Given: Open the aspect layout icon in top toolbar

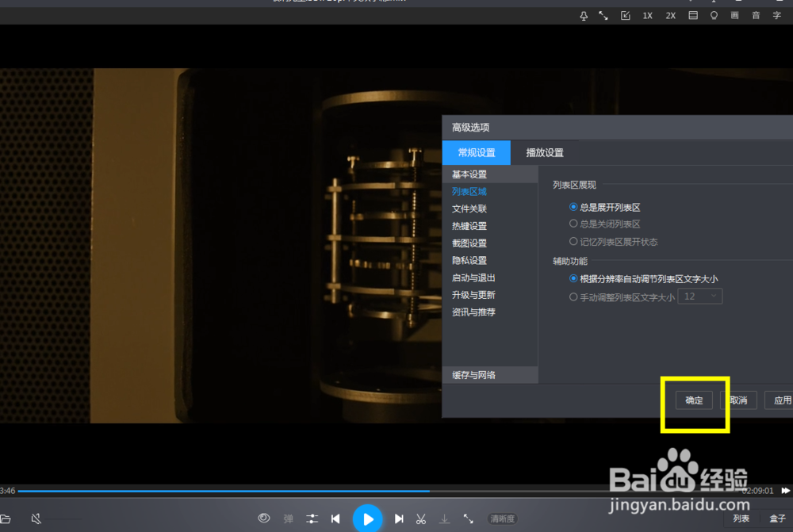Looking at the screenshot, I should coord(693,16).
